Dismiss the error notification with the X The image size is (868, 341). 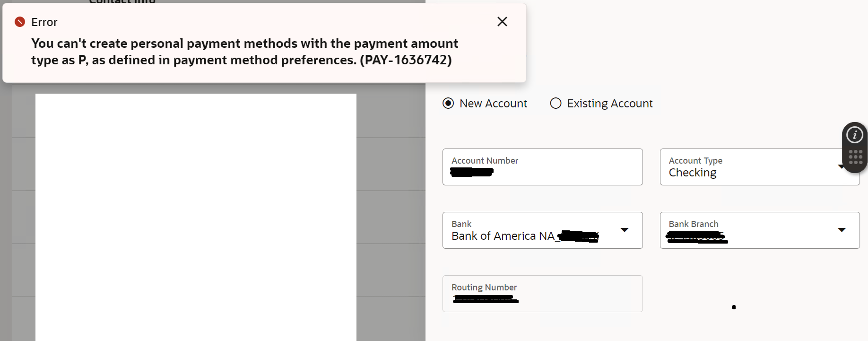pyautogui.click(x=502, y=21)
